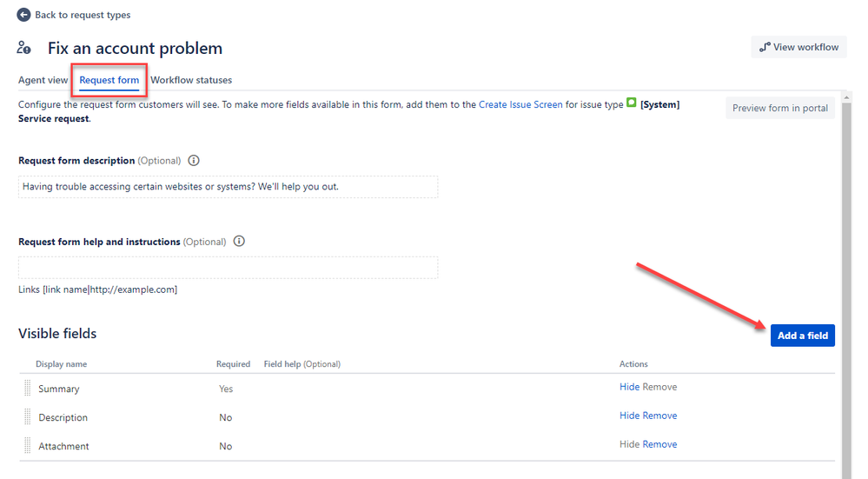
Task: Click the green Service request issue type icon
Action: coord(632,103)
